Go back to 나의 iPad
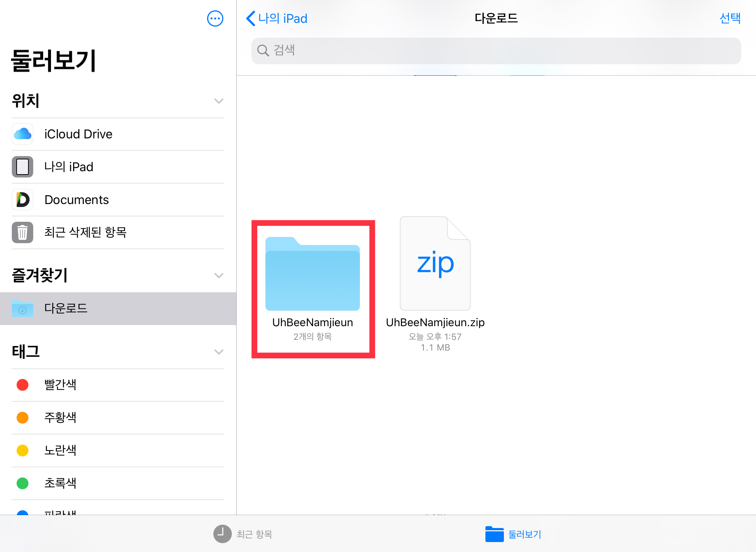The height and width of the screenshot is (552, 756). [x=277, y=18]
